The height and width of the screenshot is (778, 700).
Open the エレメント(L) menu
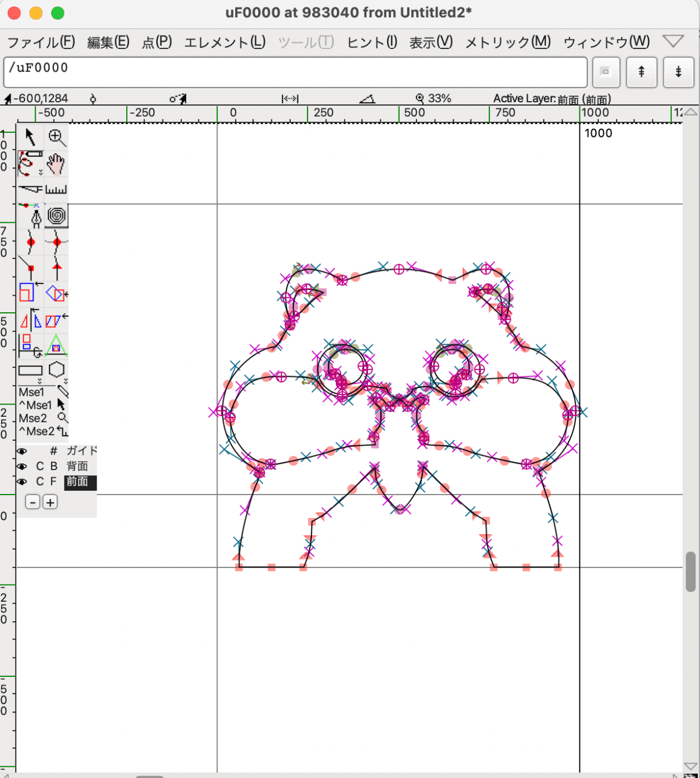225,42
